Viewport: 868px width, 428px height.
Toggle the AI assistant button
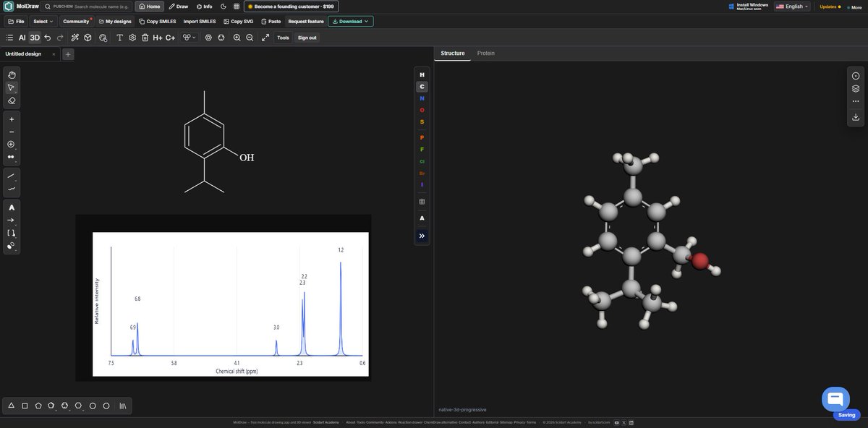click(x=22, y=38)
